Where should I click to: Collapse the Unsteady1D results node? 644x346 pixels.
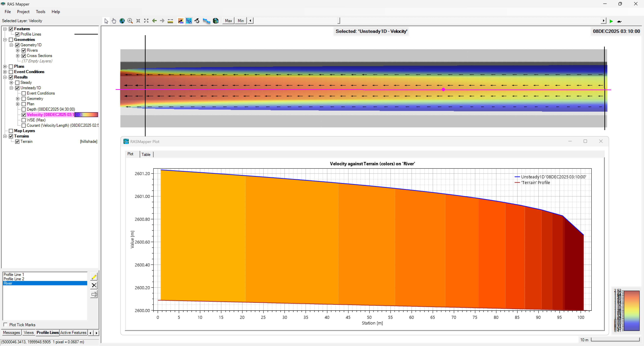tap(11, 88)
